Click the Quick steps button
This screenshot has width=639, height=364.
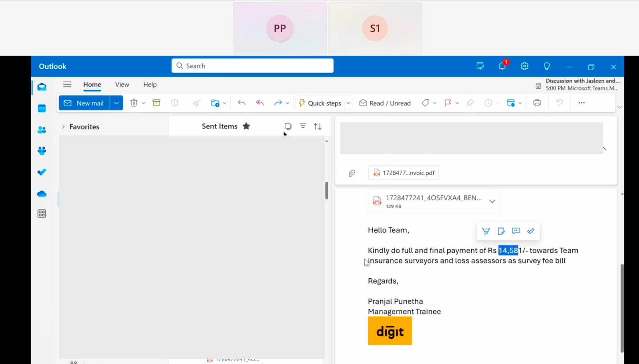pos(320,103)
